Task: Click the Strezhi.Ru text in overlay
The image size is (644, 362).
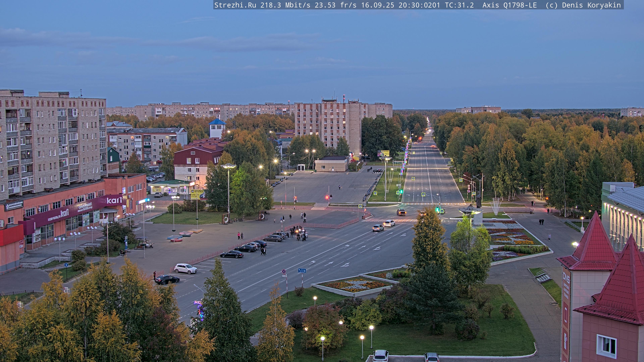Action: 235,5
